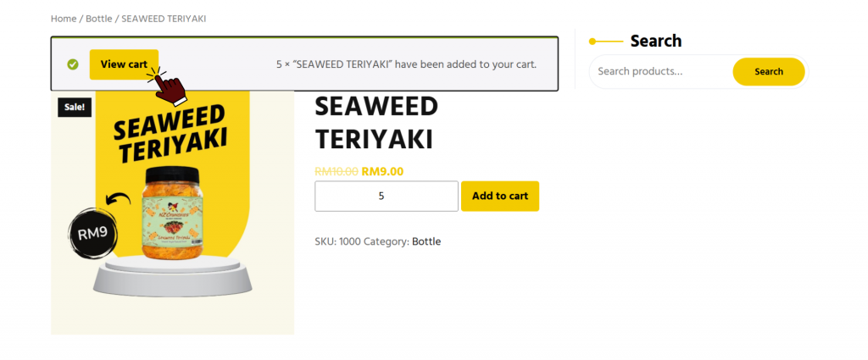868x360 pixels.
Task: Go to Home via the breadcrumb
Action: pos(63,19)
